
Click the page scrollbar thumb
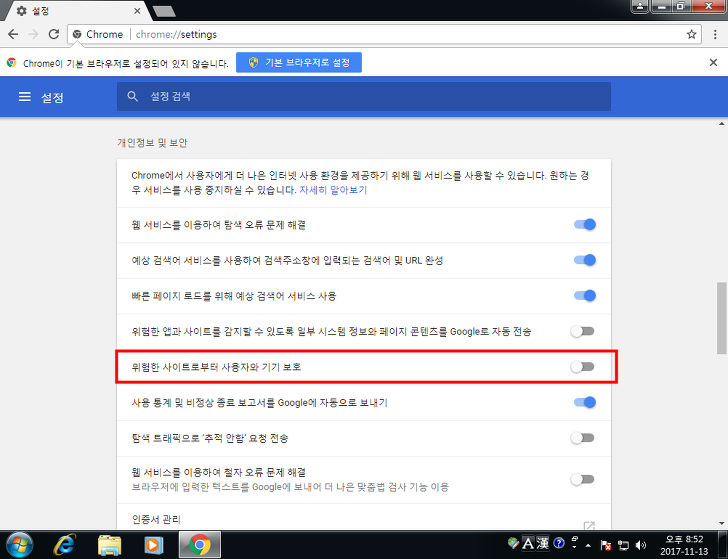[x=722, y=318]
